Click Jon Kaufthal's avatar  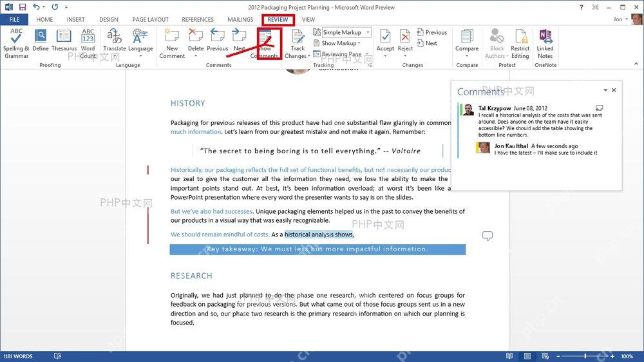point(484,148)
